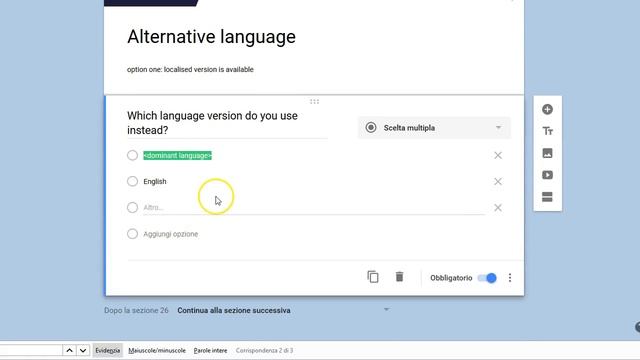Click 'Aggiungi opzione' to add an option
The width and height of the screenshot is (640, 360).
(x=171, y=234)
